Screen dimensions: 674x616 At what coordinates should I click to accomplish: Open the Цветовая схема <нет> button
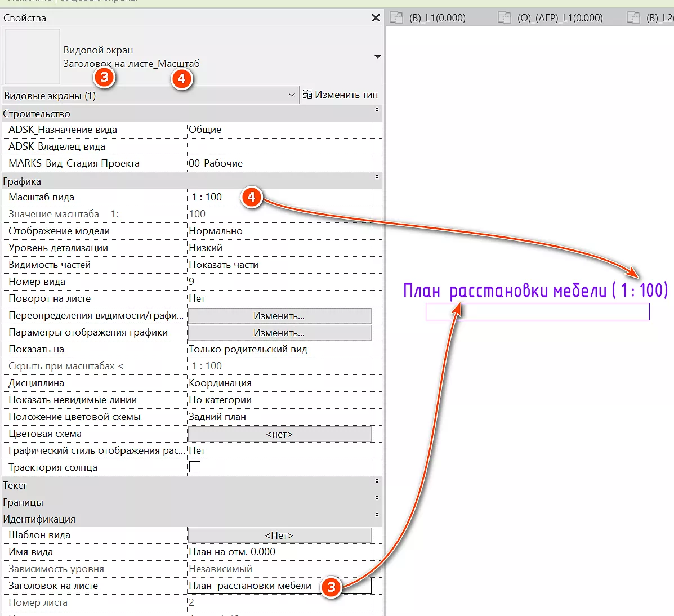tap(279, 434)
